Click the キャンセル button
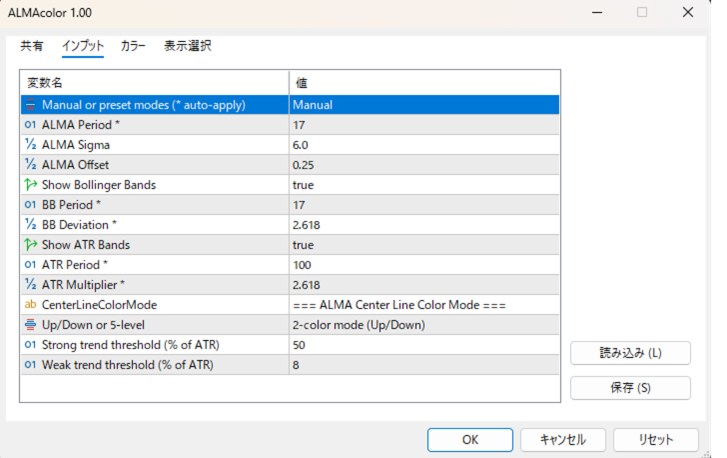 (563, 439)
